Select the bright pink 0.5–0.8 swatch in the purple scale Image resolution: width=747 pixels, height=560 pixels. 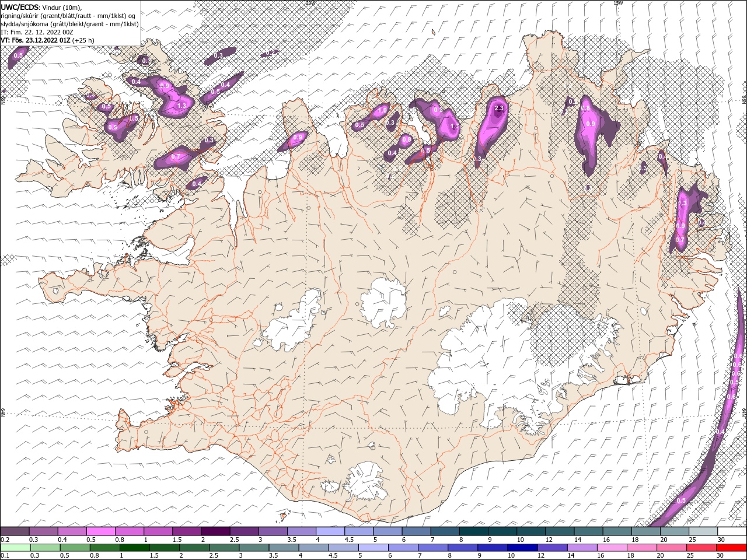click(x=101, y=531)
